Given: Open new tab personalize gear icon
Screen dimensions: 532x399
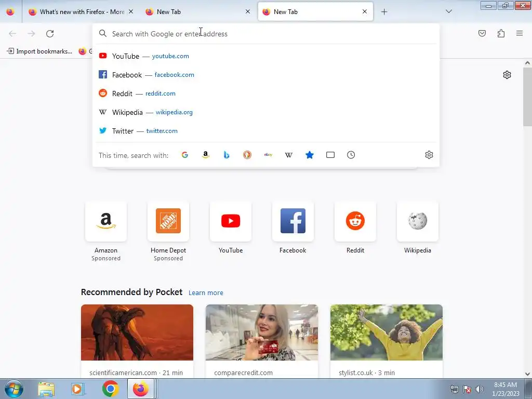Looking at the screenshot, I should click(507, 75).
